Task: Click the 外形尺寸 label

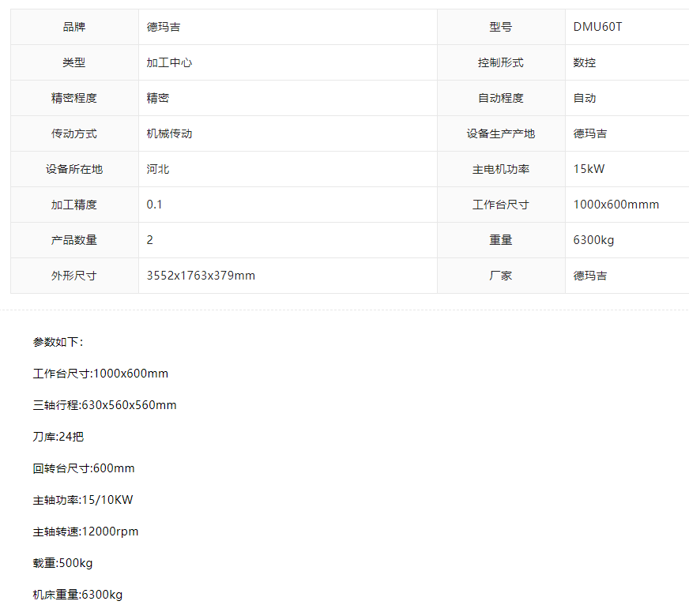Action: point(74,276)
